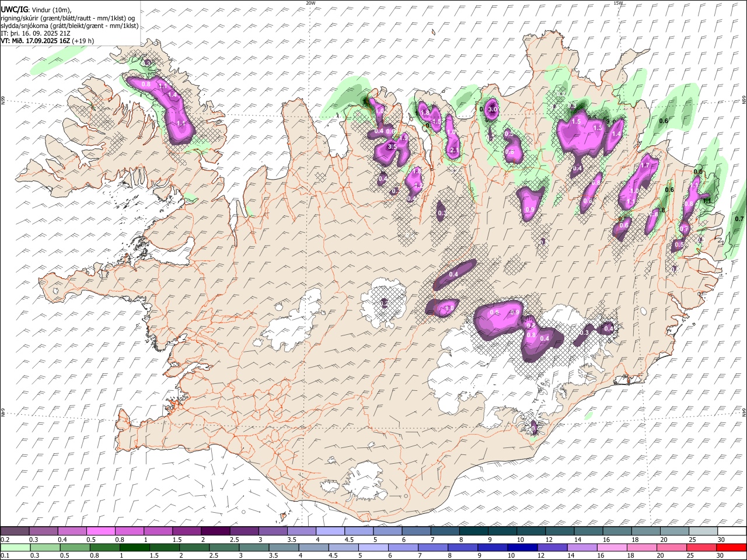
Task: Select the upper legend swatch labeled 3
Action: click(x=273, y=531)
